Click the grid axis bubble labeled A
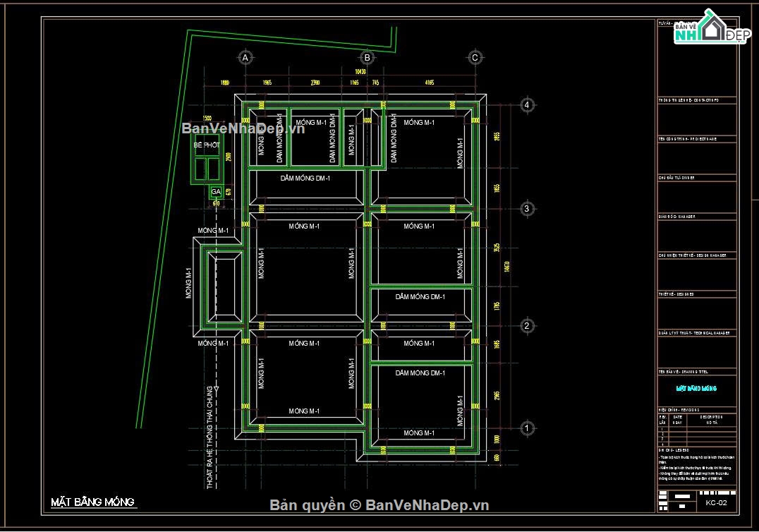Image resolution: width=759 pixels, height=532 pixels. click(x=245, y=57)
